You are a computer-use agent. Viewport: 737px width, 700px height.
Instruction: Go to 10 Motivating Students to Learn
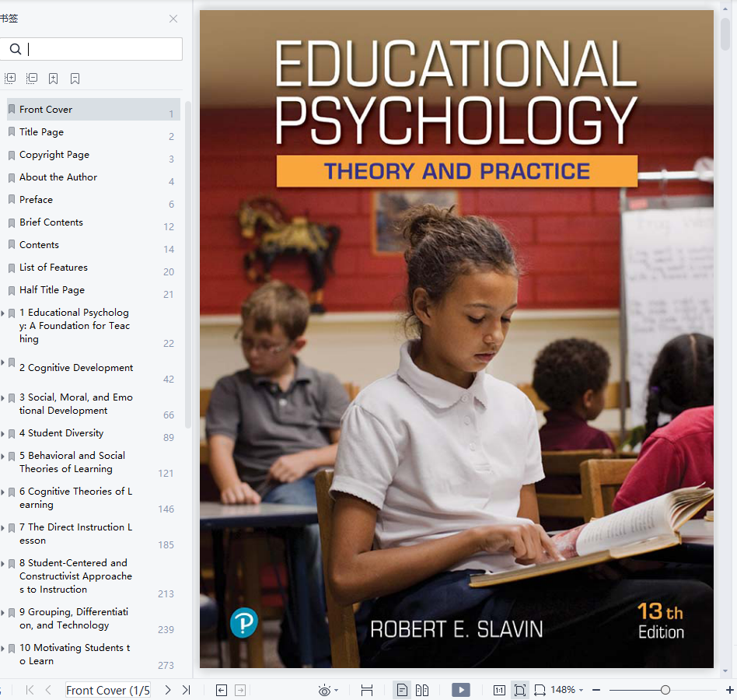pyautogui.click(x=75, y=654)
